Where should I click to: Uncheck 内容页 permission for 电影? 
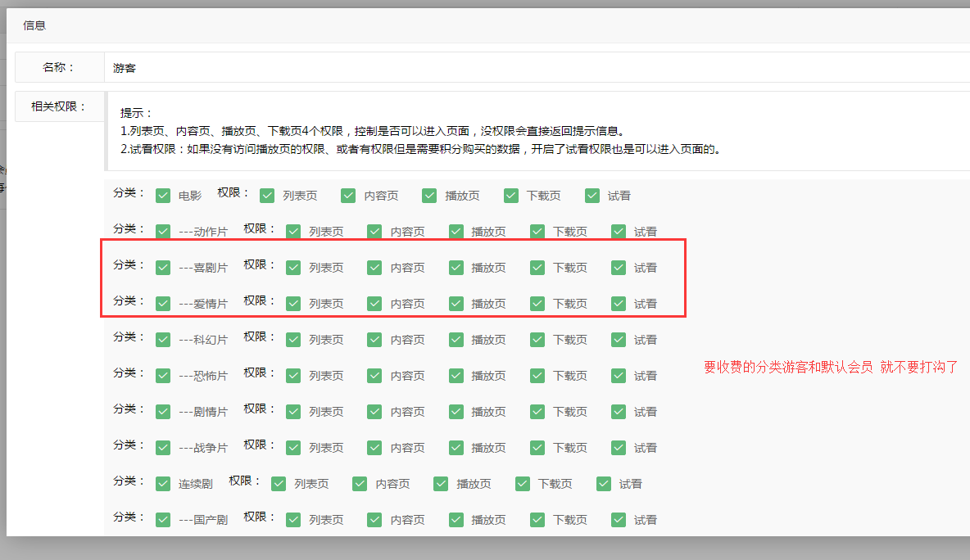pyautogui.click(x=348, y=196)
